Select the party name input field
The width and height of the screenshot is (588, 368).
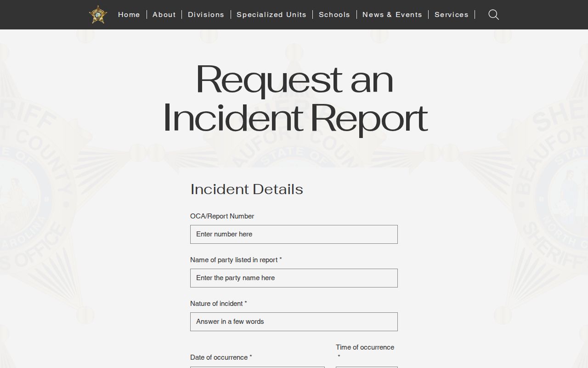(x=294, y=278)
